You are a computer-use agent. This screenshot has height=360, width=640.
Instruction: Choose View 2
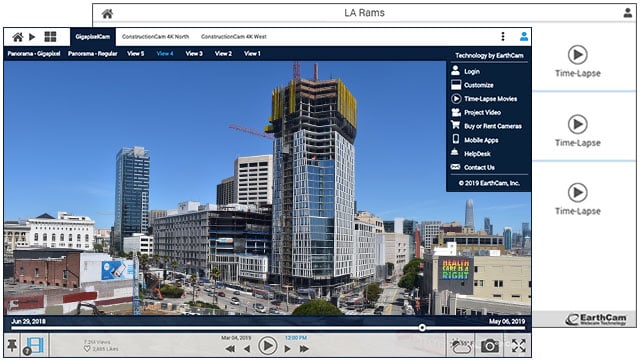(223, 53)
